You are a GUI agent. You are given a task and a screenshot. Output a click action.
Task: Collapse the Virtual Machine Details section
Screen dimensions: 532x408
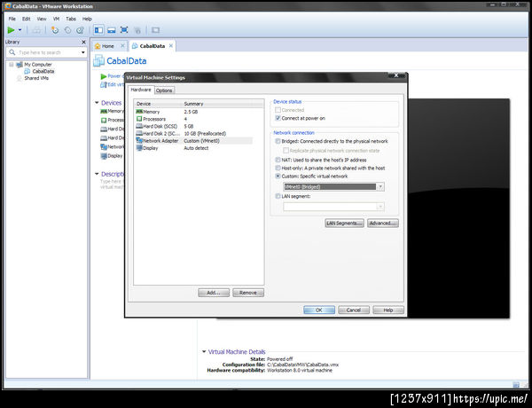(x=204, y=351)
